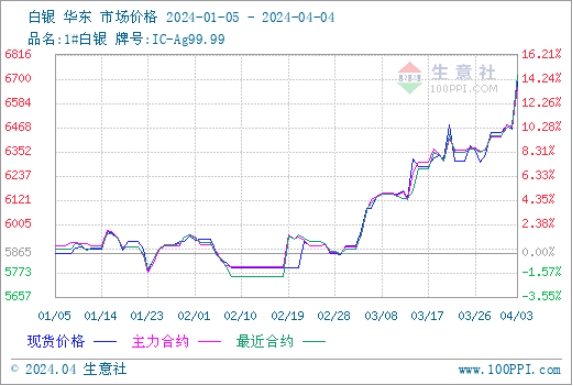The image size is (573, 386).
Task: Click the 8.31% percentage axis label
Action: tap(538, 151)
